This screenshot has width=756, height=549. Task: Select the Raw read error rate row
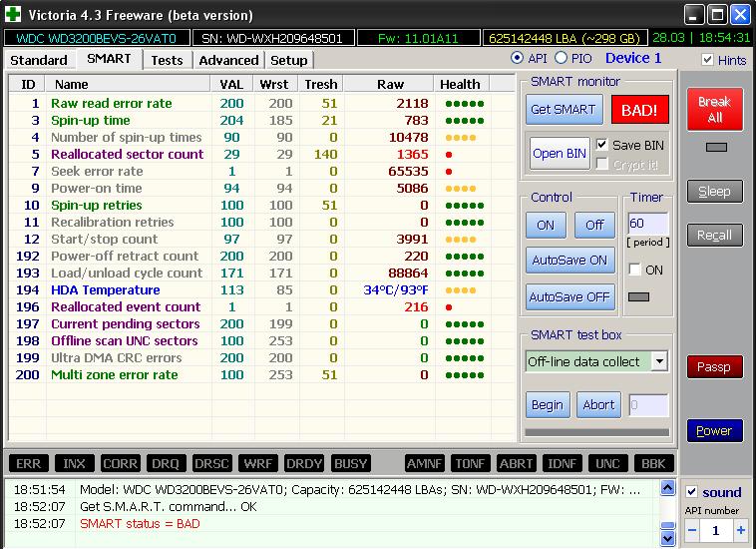[261, 103]
